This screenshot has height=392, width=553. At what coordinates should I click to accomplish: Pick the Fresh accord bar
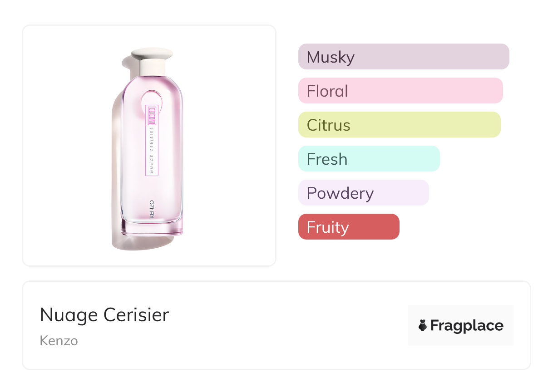pos(369,159)
